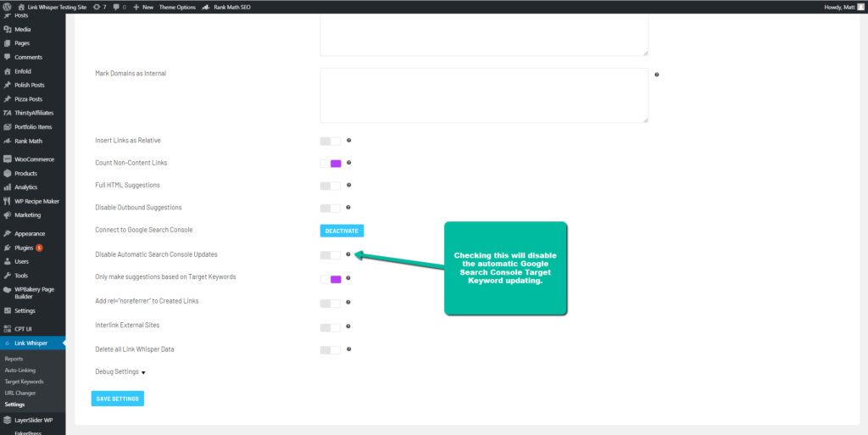
Task: Click help icon next to Interlink External Sites
Action: pyautogui.click(x=348, y=326)
